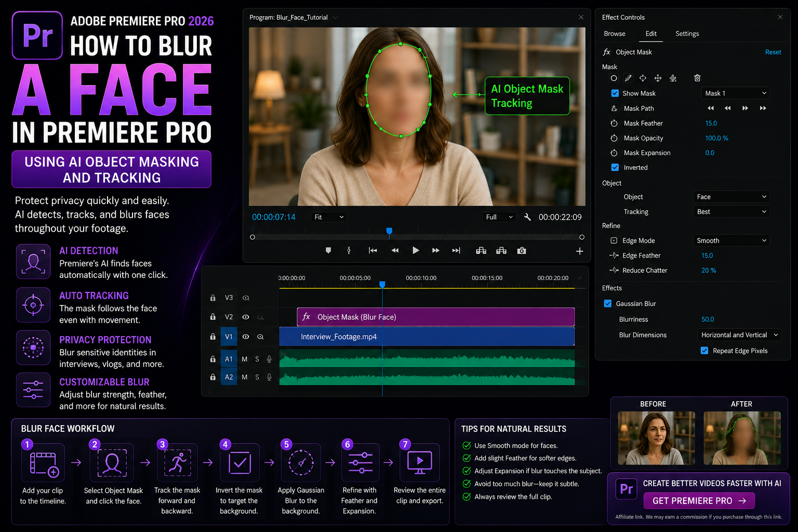Open the Full playback resolution dropdown

point(499,217)
